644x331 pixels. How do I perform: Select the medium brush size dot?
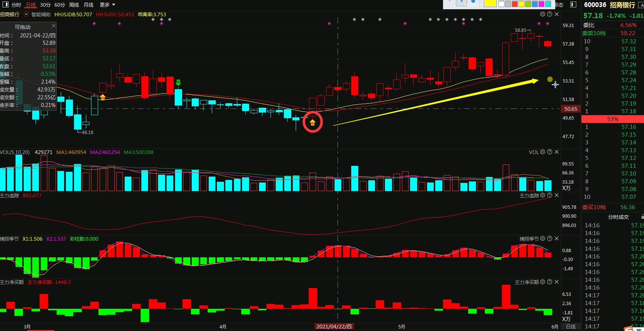pyautogui.click(x=461, y=2)
